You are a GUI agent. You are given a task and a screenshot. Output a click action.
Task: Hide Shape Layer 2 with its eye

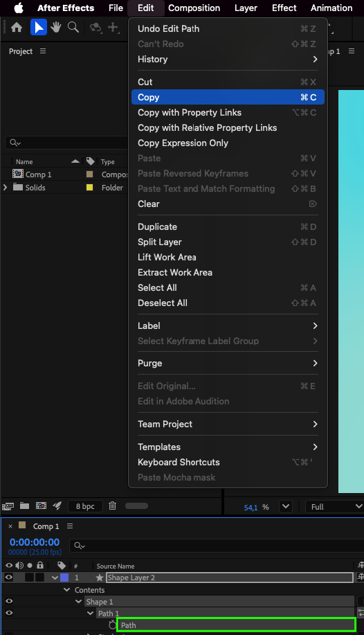pos(8,578)
